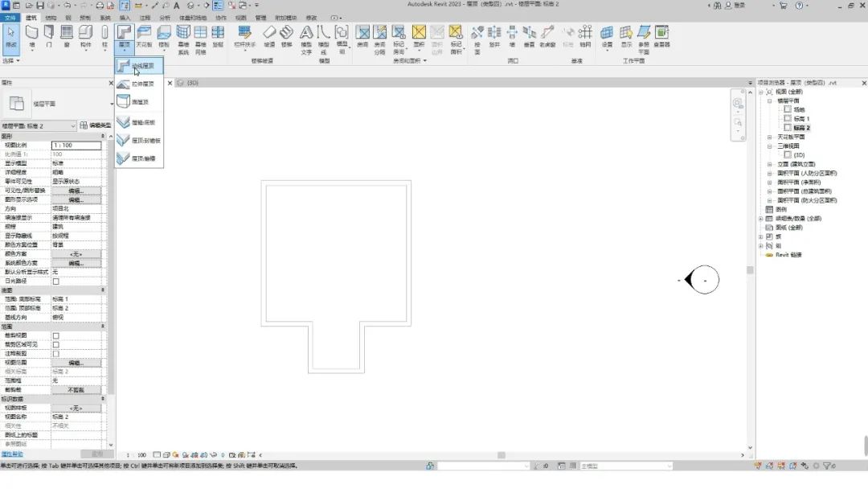Toggle the first floor plan checkbox in browser

[x=787, y=109]
